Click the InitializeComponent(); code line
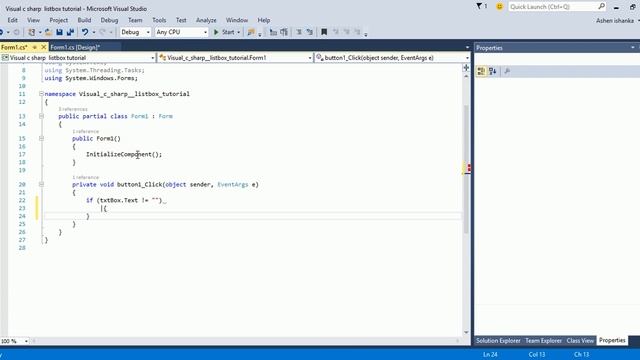The image size is (640, 360). pyautogui.click(x=124, y=154)
